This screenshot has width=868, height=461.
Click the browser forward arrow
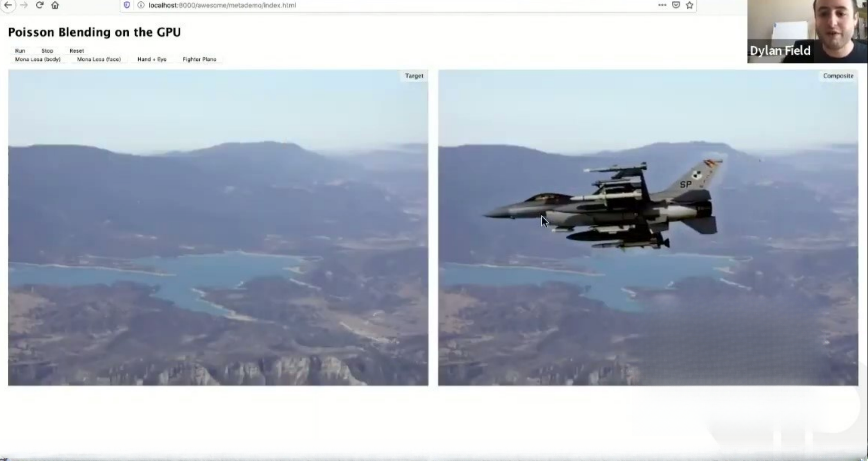pyautogui.click(x=24, y=5)
